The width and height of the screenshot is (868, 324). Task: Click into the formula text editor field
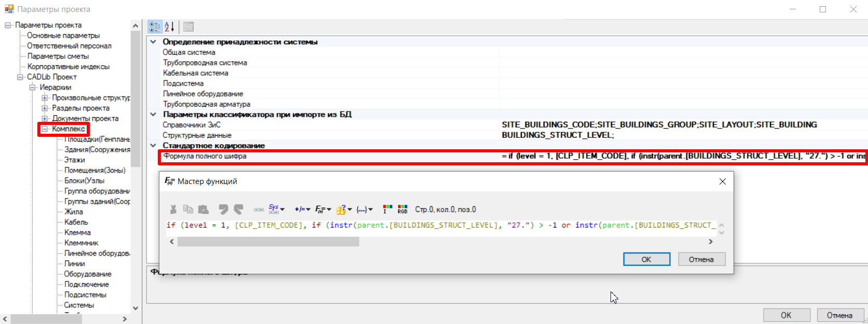(x=441, y=226)
